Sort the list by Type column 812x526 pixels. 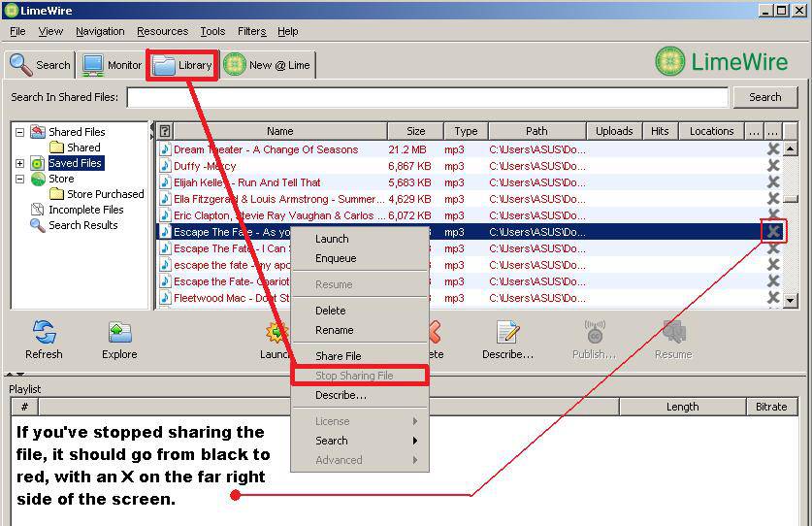(466, 131)
